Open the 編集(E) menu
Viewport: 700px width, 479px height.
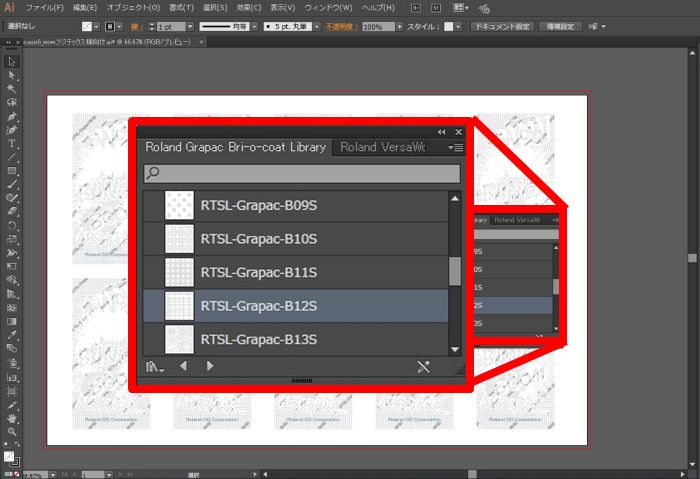point(85,8)
